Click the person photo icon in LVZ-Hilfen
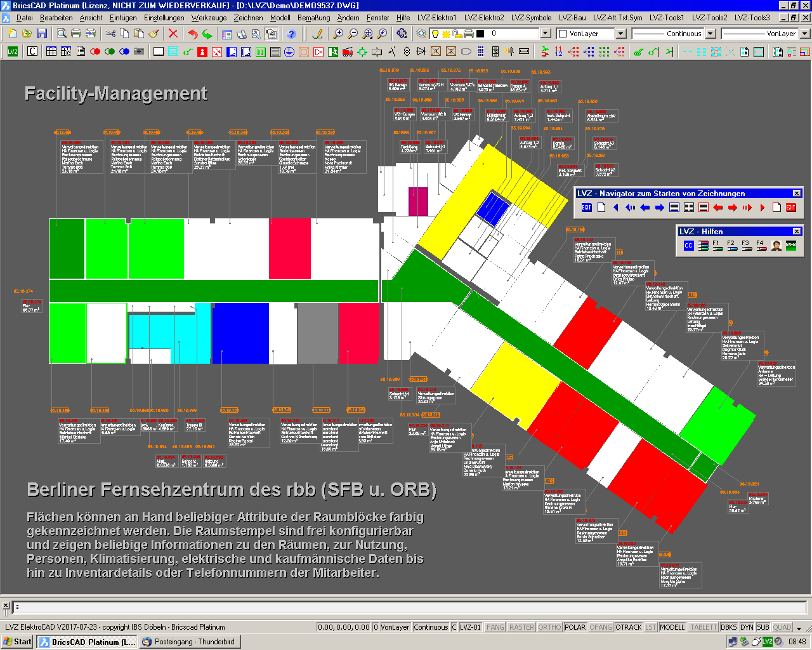812x650 pixels. point(776,246)
